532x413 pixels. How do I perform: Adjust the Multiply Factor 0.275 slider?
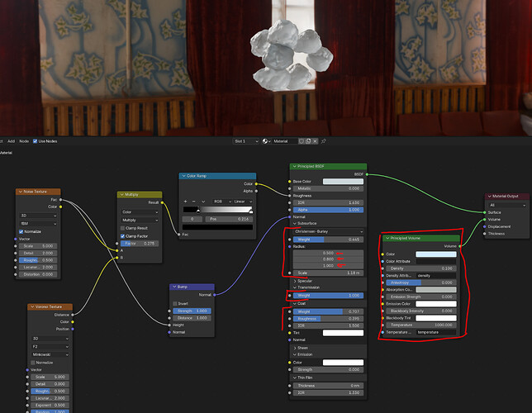[140, 244]
